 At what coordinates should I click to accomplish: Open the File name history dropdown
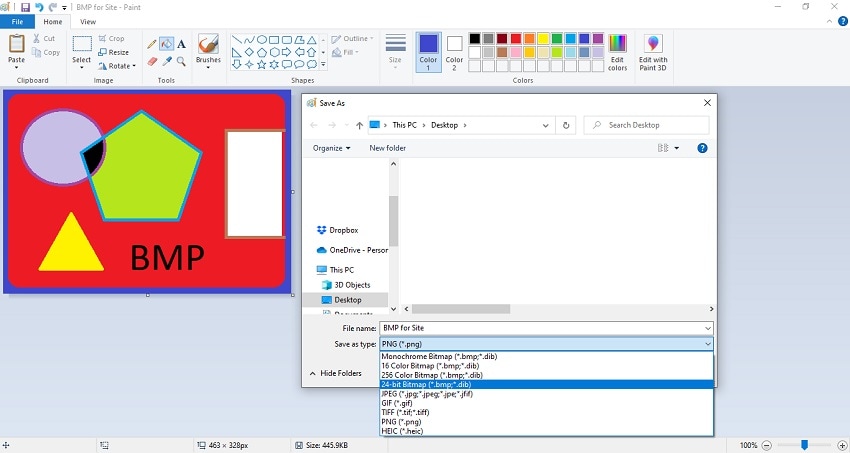coord(707,328)
